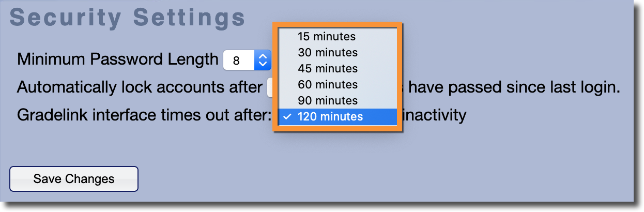Click the blue up-down arrows on password length
This screenshot has height=212, width=644.
click(x=263, y=60)
